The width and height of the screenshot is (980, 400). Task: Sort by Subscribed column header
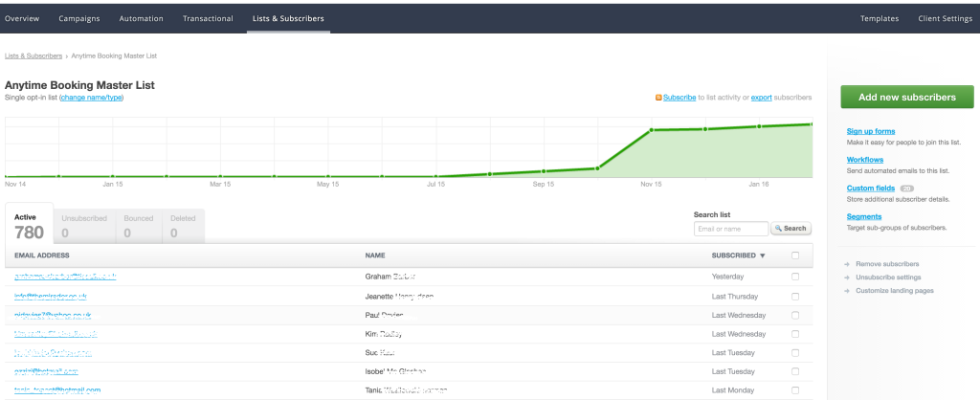click(733, 256)
